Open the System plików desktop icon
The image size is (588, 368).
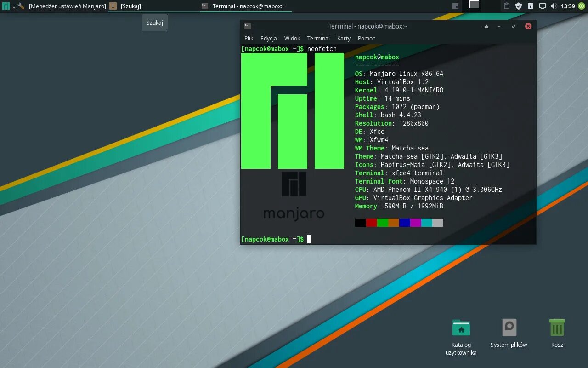click(509, 328)
